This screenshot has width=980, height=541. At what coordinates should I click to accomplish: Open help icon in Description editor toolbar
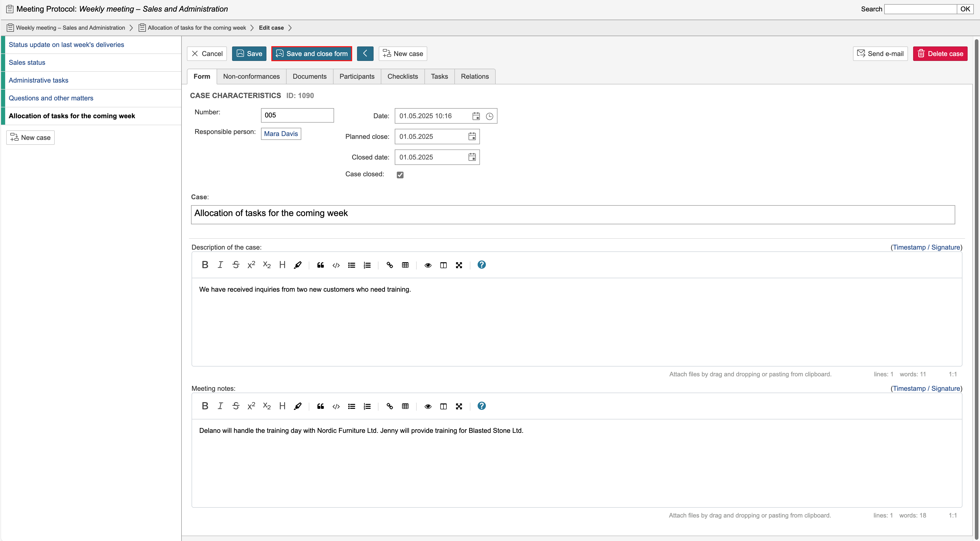[481, 265]
